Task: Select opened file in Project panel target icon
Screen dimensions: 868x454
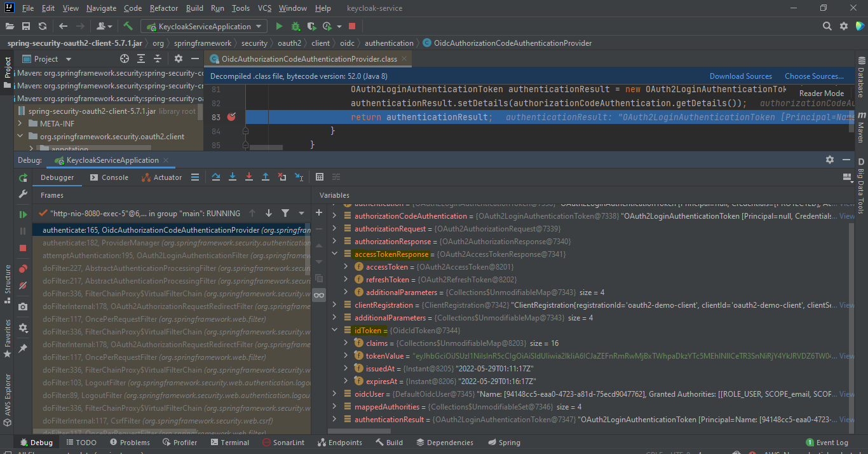Action: click(x=125, y=58)
